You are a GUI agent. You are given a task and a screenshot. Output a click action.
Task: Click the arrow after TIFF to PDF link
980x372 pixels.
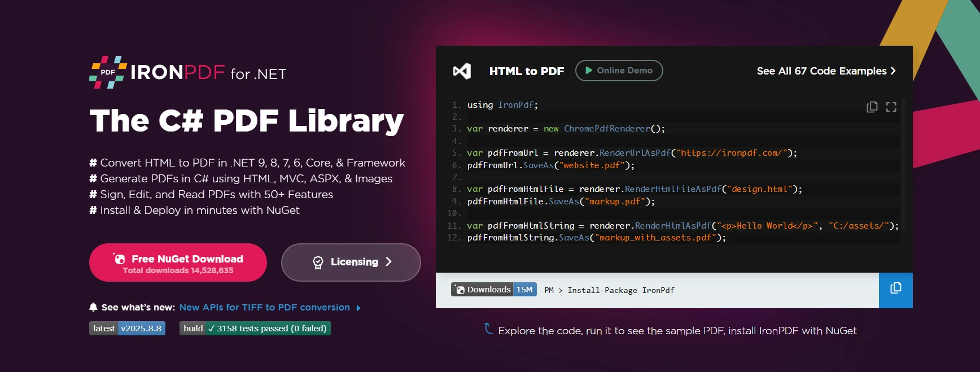pos(358,308)
